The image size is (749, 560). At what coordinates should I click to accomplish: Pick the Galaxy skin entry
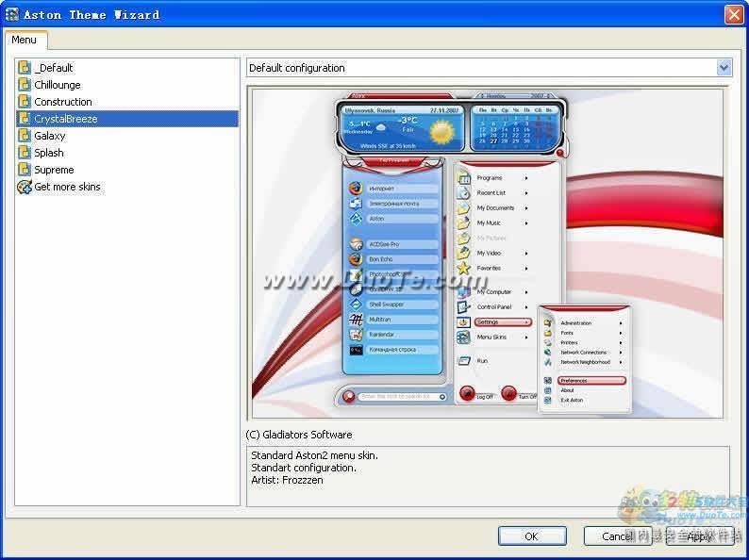[50, 136]
